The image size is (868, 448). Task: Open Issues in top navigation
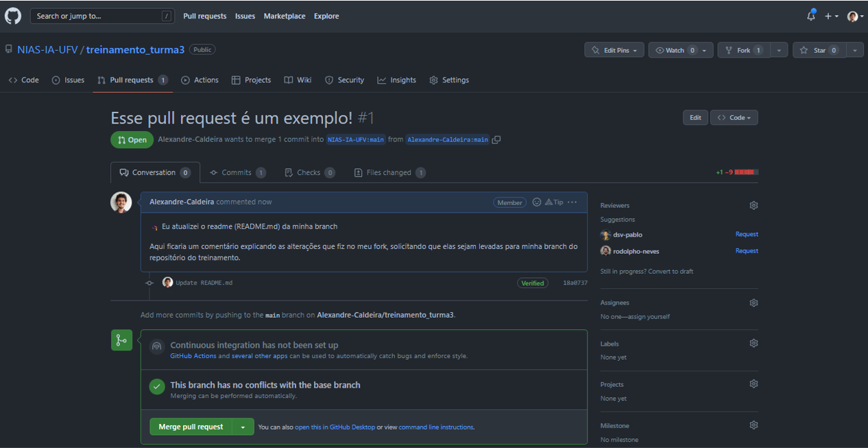click(x=245, y=16)
